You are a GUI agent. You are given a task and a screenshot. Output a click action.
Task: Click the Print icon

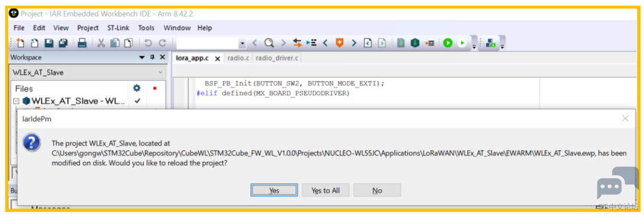pos(82,43)
